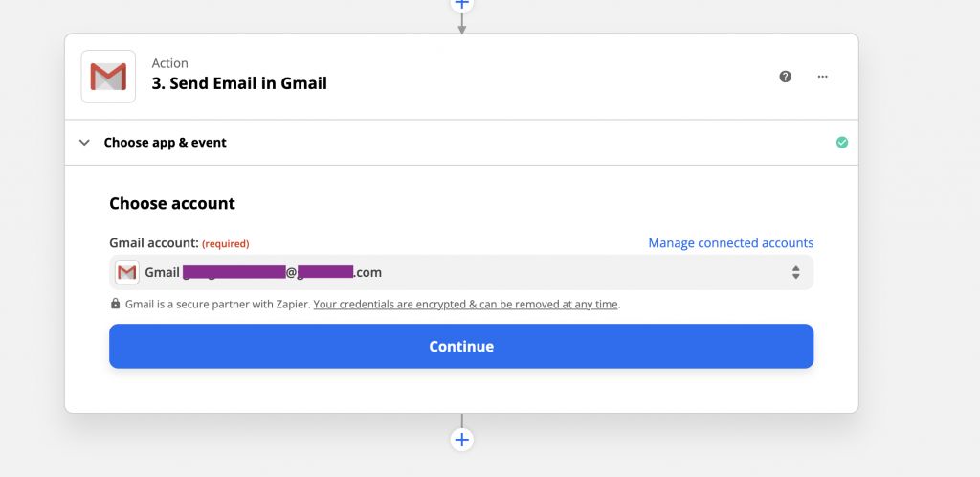Open Manage connected accounts link

730,242
